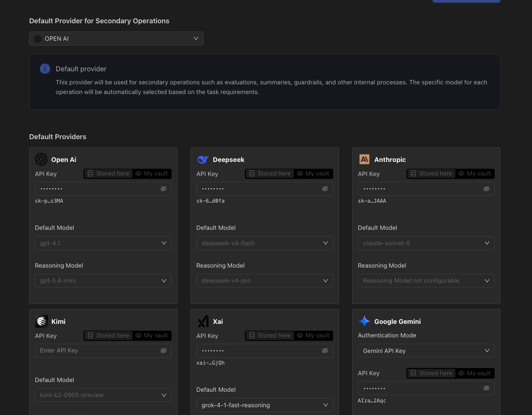Click the Deepseek whale logo icon
This screenshot has height=415, width=532.
(x=203, y=160)
